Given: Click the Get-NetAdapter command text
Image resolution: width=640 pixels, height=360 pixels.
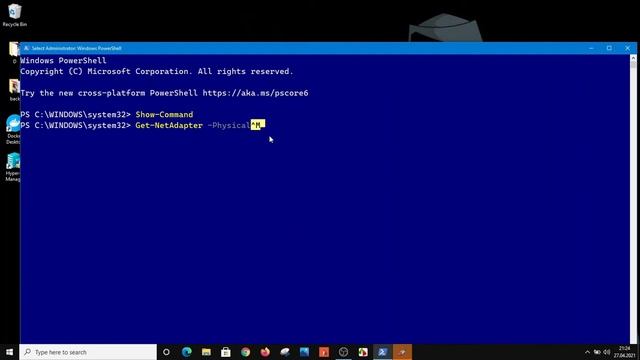Looking at the screenshot, I should pyautogui.click(x=169, y=125).
